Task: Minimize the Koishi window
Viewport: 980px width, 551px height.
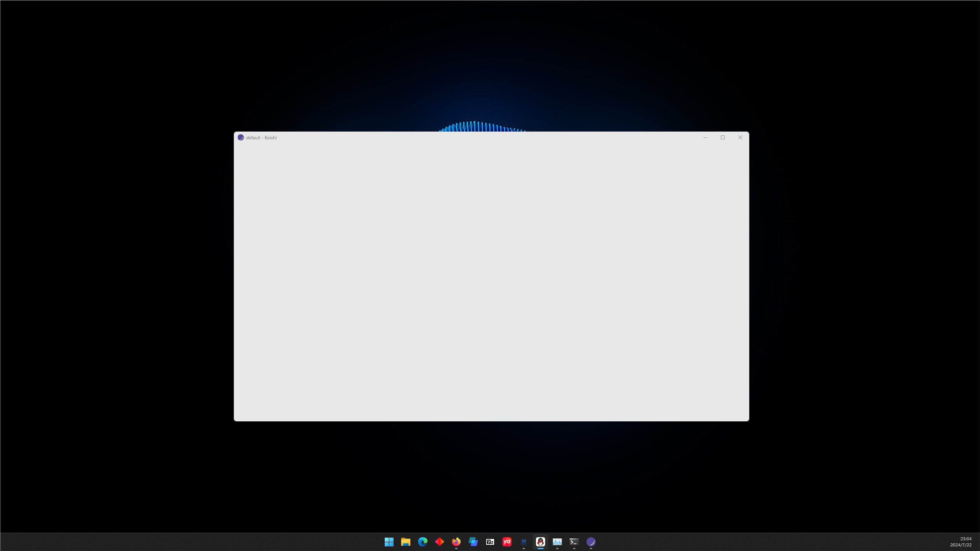Action: 706,137
